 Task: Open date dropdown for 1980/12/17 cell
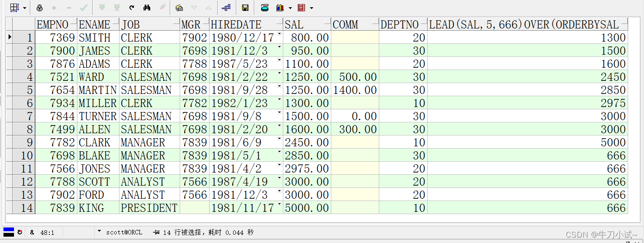pyautogui.click(x=279, y=35)
